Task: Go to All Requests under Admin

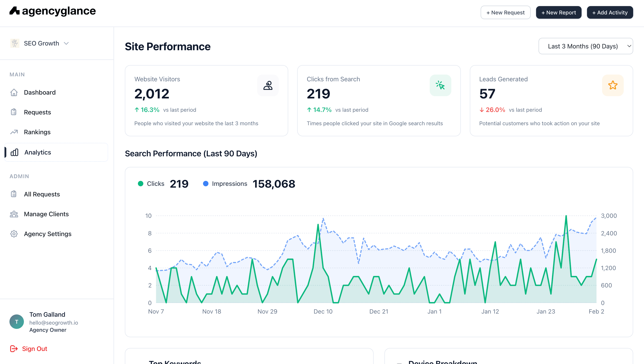Action: point(42,194)
